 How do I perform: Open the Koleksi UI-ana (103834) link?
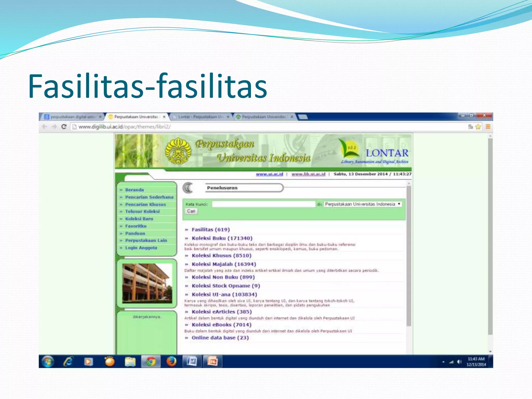point(224,295)
